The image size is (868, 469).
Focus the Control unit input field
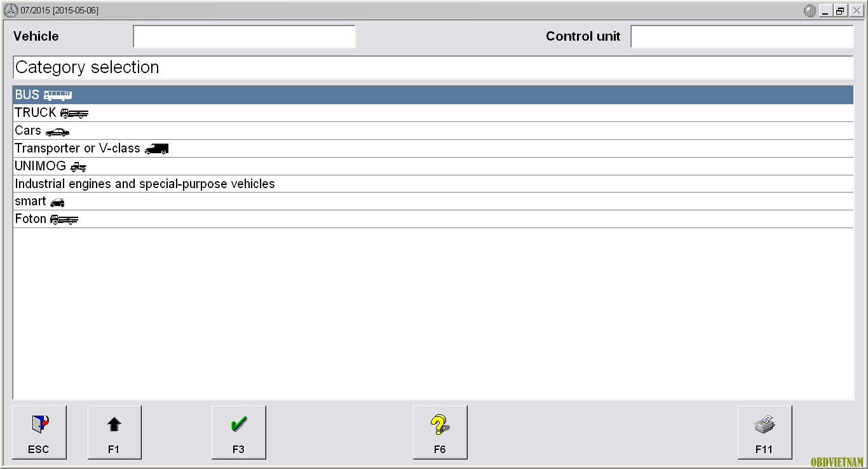coord(742,36)
